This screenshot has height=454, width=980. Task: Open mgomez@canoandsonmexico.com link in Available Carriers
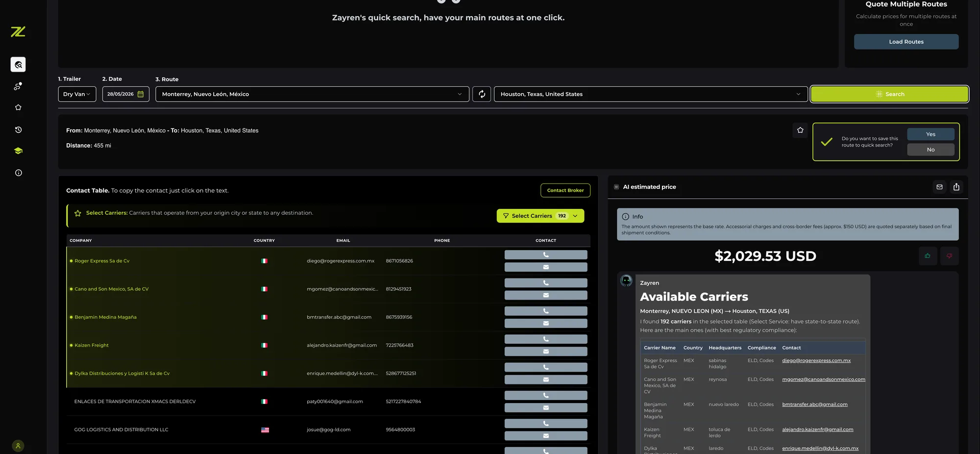[x=824, y=379]
